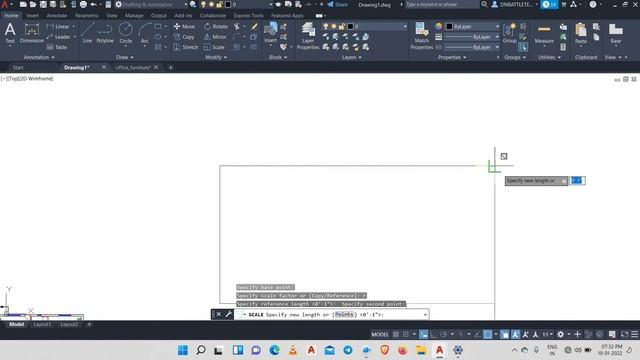Toggle polar tracking in status bar
Screen dimensions: 640x360
(443, 334)
